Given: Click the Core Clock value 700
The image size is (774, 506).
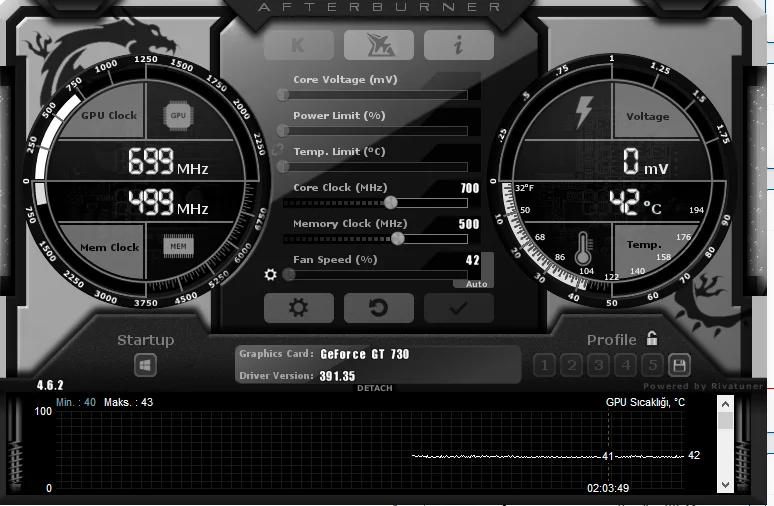Looking at the screenshot, I should point(469,188).
